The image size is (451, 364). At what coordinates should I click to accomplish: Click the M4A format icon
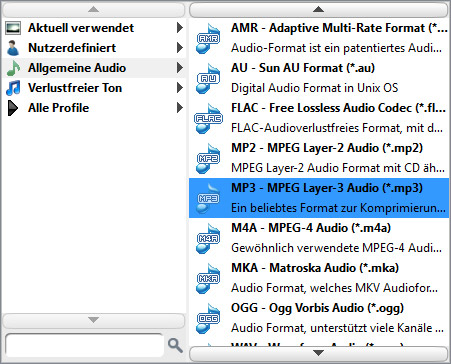[x=208, y=239]
